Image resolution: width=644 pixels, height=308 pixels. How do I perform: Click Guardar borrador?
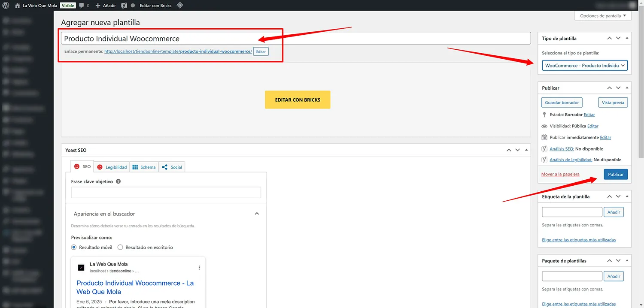click(x=562, y=103)
